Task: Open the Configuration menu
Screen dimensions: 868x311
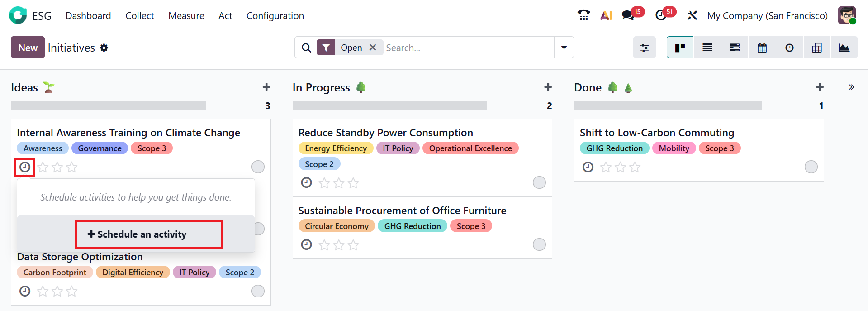Action: 275,16
